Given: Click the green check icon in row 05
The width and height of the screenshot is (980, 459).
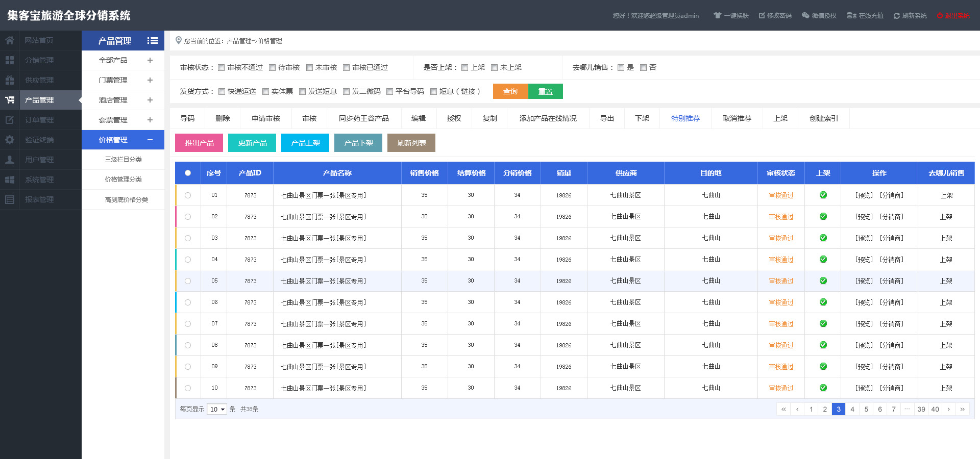Looking at the screenshot, I should [x=823, y=280].
